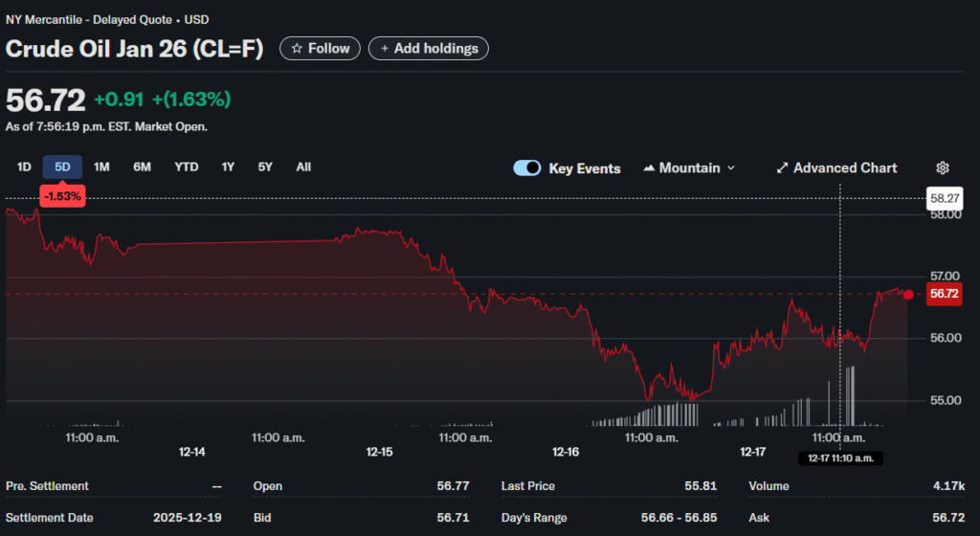Toggle the Key Events switch
This screenshot has height=536, width=980.
(527, 168)
